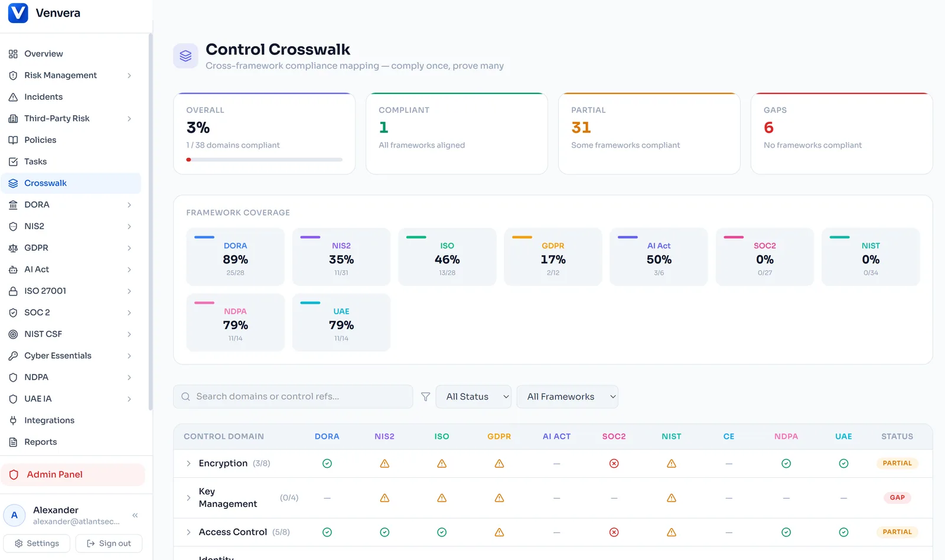Click the Gaps summary card
This screenshot has height=560, width=945.
point(842,134)
